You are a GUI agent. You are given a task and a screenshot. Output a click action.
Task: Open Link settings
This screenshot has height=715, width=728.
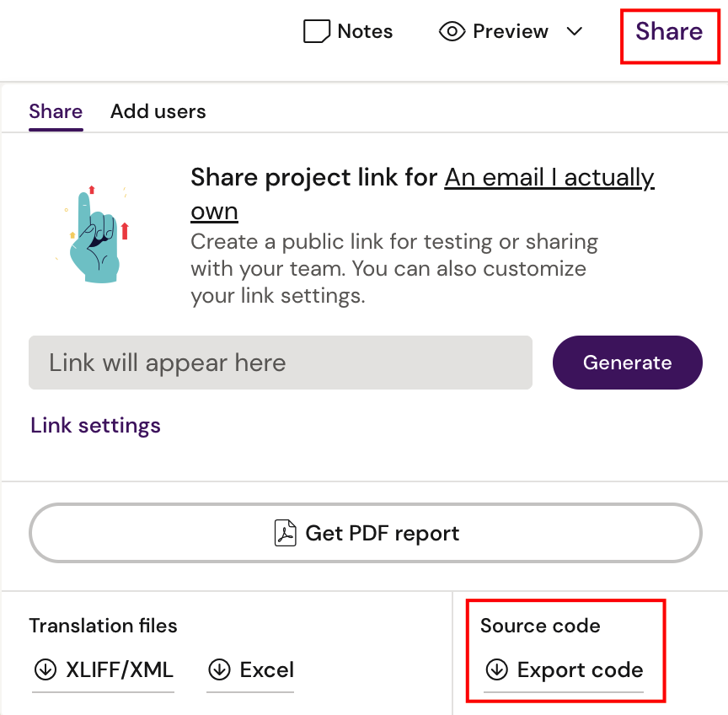(95, 425)
